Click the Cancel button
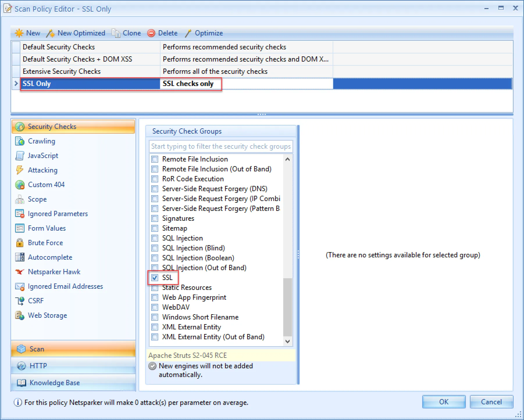524x420 pixels. (491, 402)
